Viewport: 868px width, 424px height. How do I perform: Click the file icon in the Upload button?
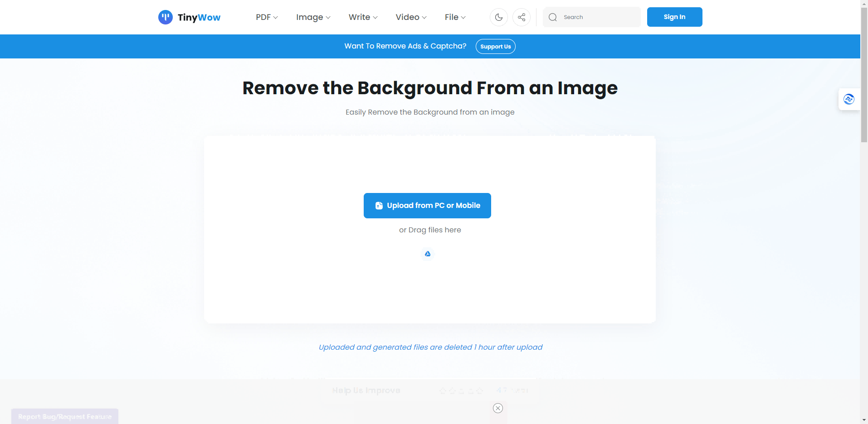click(x=379, y=206)
